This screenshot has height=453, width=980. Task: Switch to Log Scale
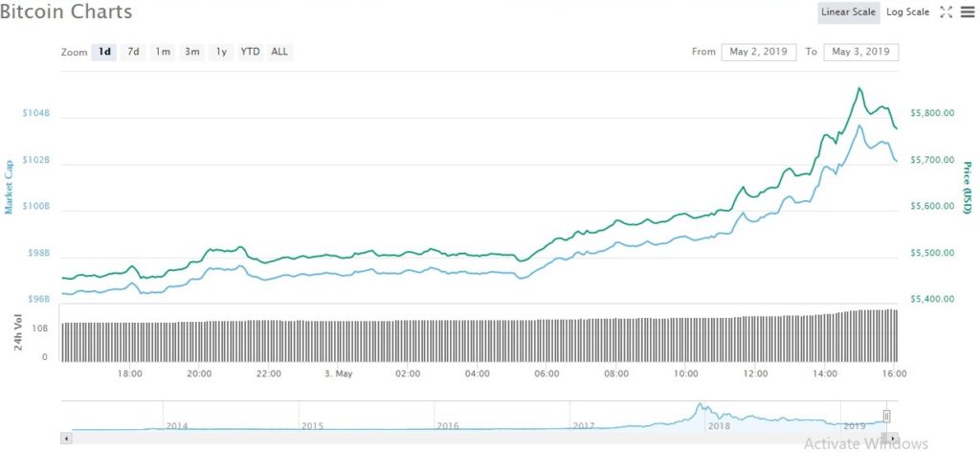[x=907, y=11]
